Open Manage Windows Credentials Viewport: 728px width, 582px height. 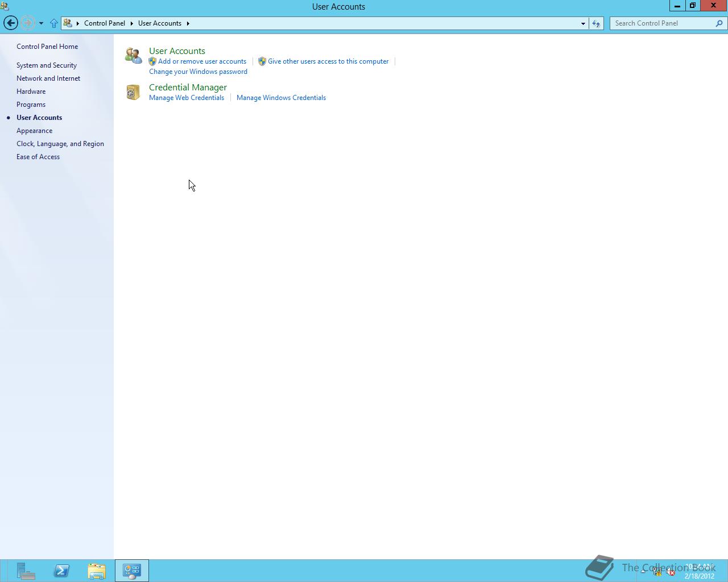pyautogui.click(x=281, y=98)
